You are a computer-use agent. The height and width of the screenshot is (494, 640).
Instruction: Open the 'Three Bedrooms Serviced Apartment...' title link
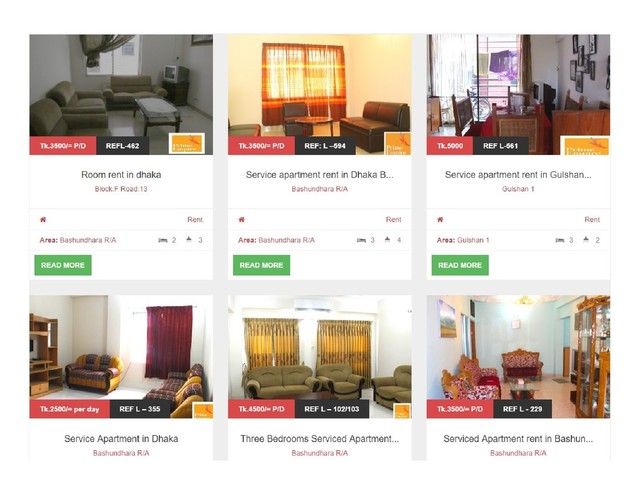tap(320, 439)
